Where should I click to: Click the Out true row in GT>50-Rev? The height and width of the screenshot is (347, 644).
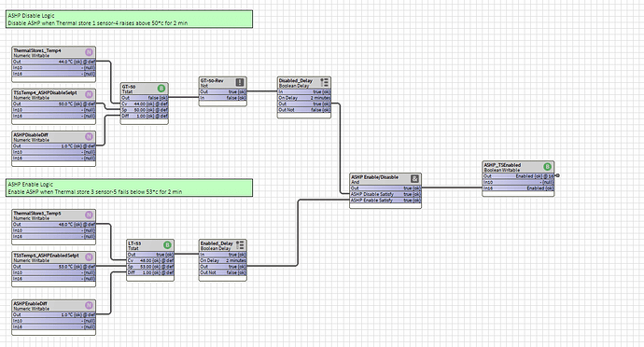pos(223,91)
